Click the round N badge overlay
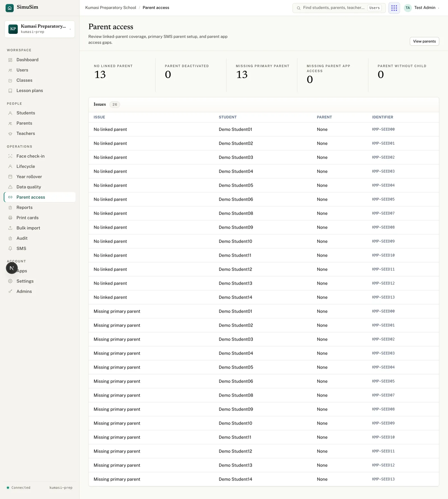The width and height of the screenshot is (448, 499). (x=12, y=268)
